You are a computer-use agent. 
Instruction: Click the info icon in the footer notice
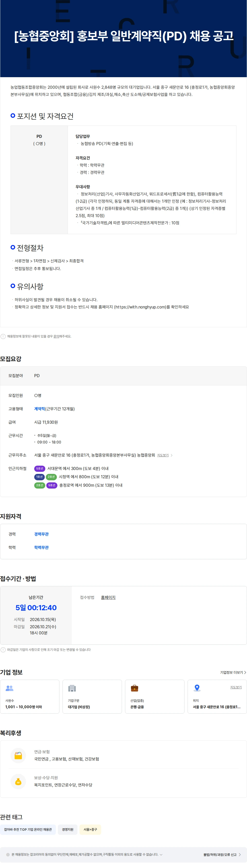pos(8,855)
